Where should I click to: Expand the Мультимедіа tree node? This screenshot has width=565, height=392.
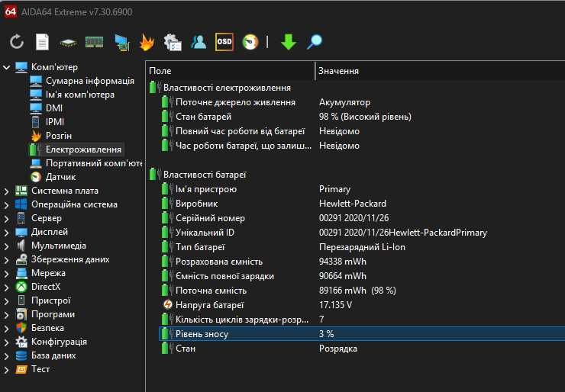(x=6, y=246)
